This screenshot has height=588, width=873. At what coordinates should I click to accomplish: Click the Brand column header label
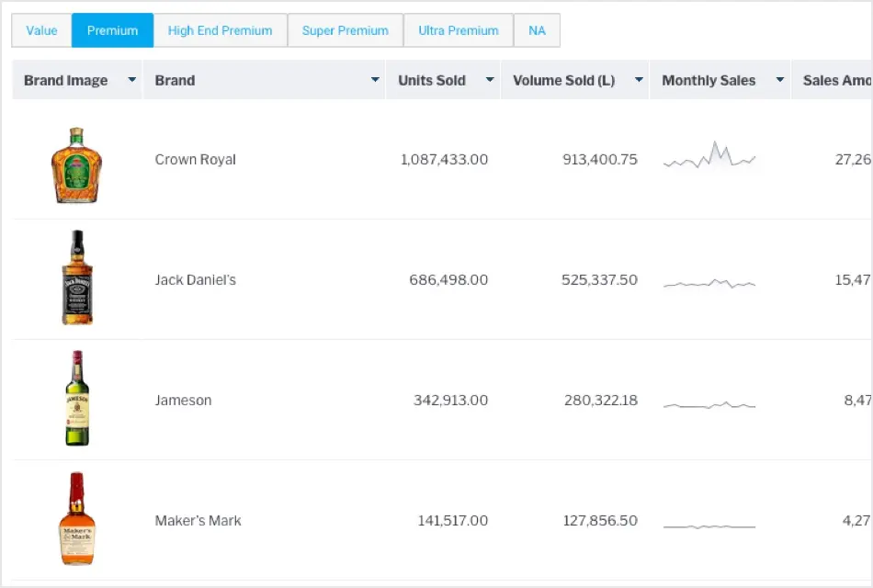(x=175, y=81)
